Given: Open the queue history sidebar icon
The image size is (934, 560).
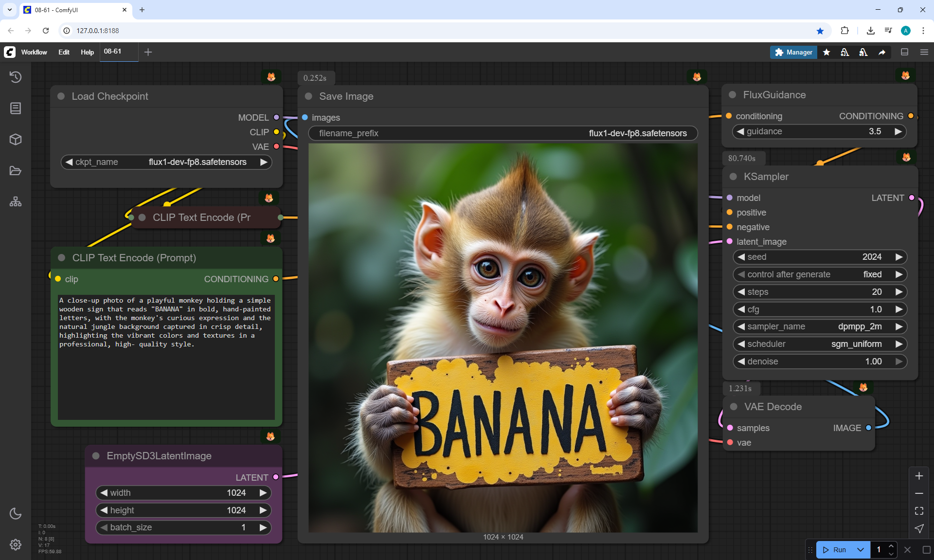Looking at the screenshot, I should point(16,77).
